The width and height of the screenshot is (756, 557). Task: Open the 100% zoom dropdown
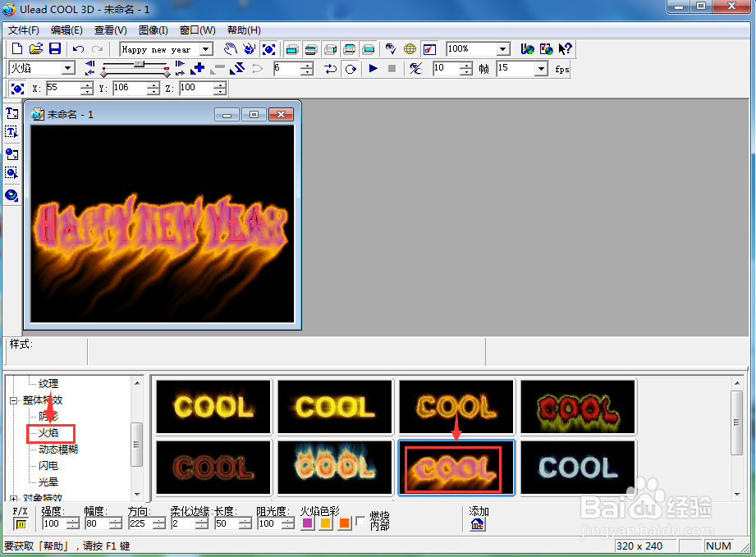coord(503,49)
